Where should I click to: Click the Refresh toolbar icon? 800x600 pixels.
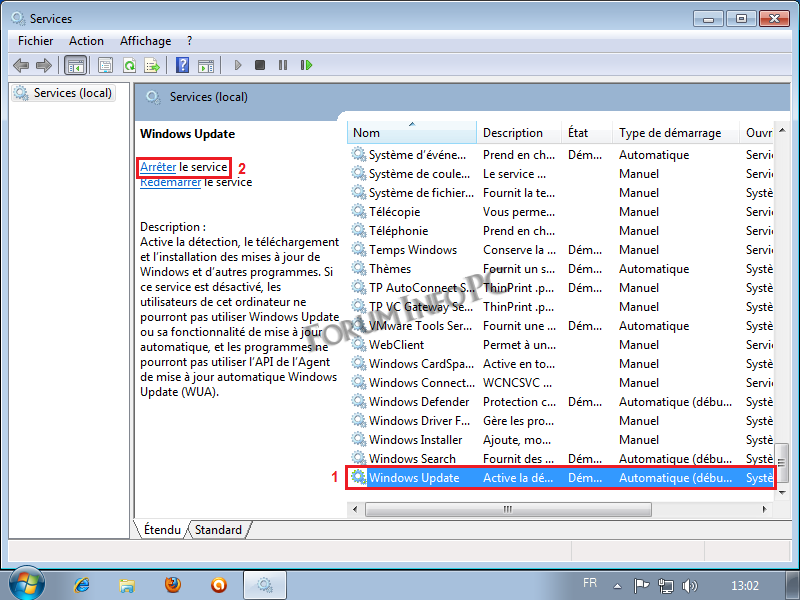(130, 65)
